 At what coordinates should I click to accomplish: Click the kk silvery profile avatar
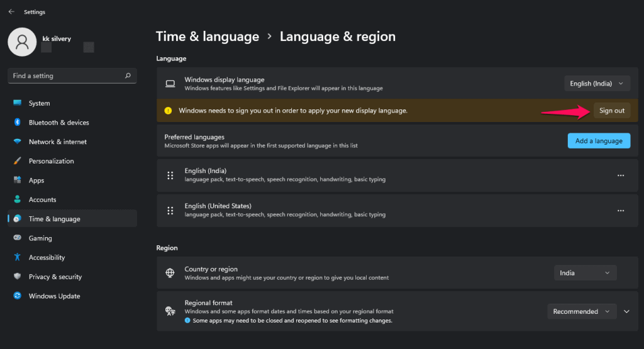tap(22, 42)
